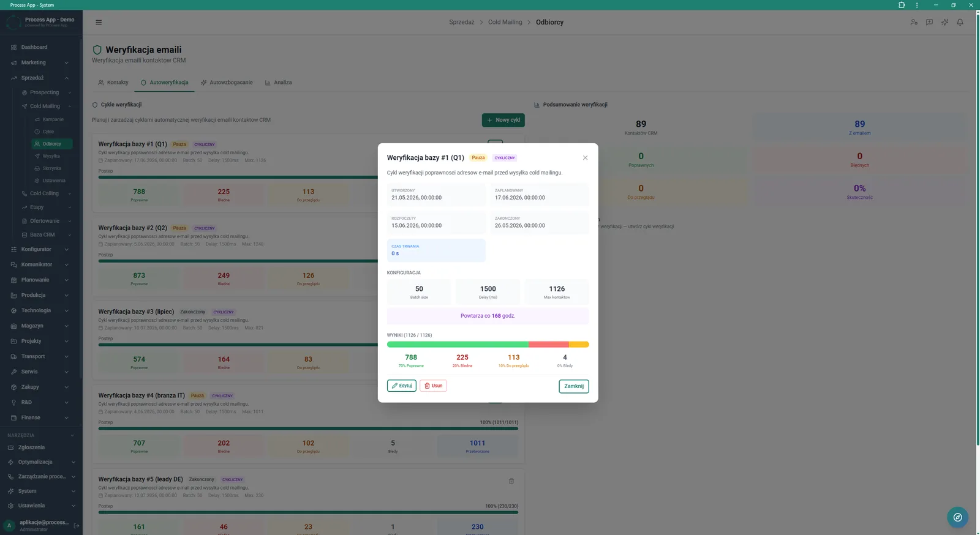Click the bottom Ustawienia gear icon
Image resolution: width=980 pixels, height=535 pixels.
(10, 506)
